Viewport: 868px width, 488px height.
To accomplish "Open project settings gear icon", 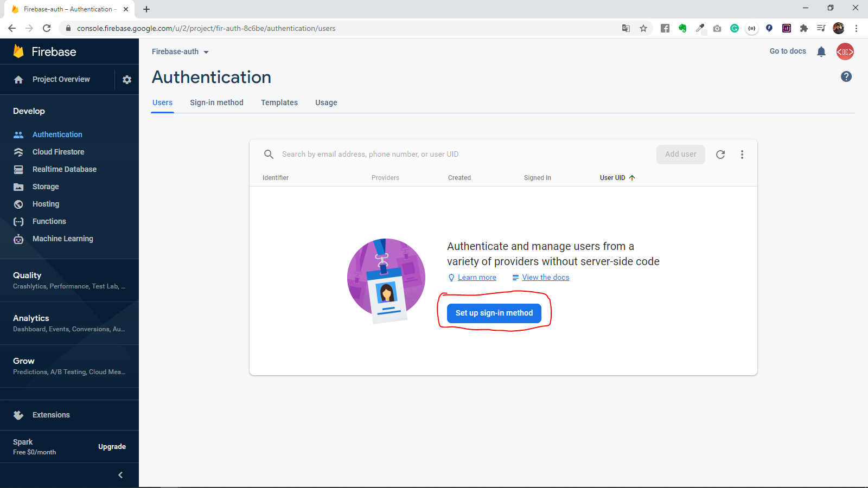I will tap(127, 80).
